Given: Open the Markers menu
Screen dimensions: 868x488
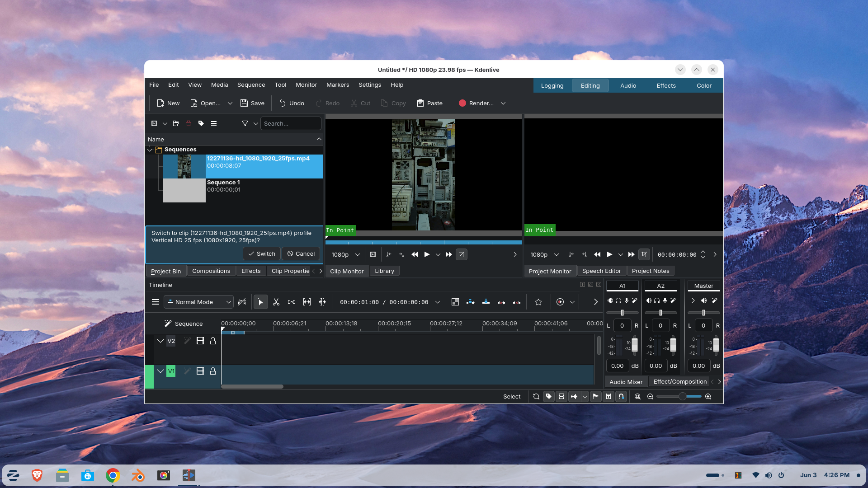Looking at the screenshot, I should click(338, 85).
